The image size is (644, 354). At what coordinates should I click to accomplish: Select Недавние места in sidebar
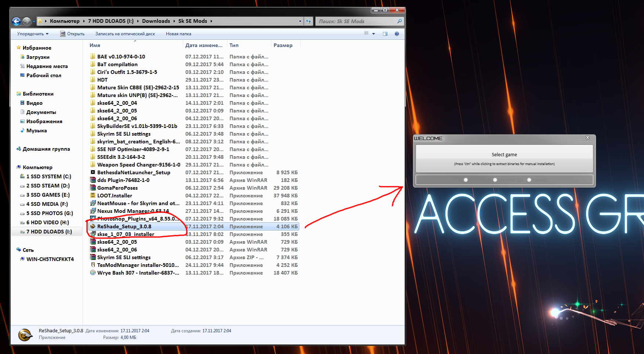tap(47, 66)
